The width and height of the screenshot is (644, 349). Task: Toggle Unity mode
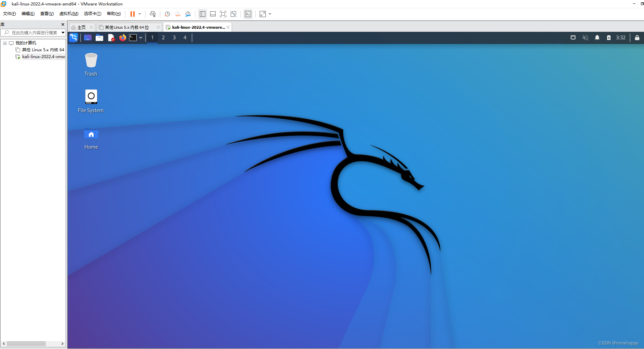pos(233,14)
